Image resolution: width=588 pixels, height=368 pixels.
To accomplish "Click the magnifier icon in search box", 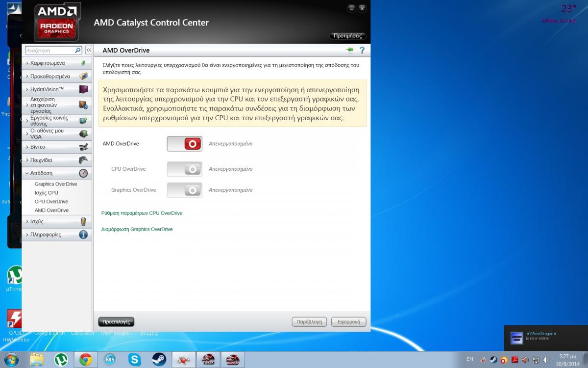I will tap(78, 50).
